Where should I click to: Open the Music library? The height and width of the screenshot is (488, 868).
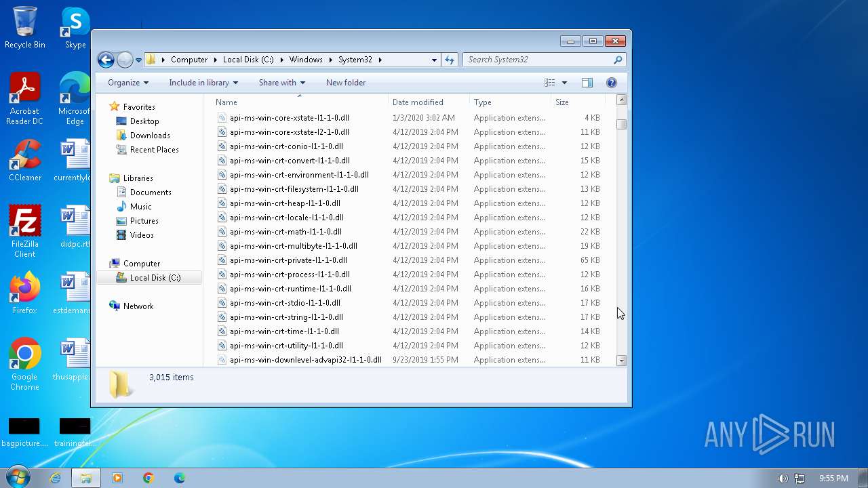[141, 207]
